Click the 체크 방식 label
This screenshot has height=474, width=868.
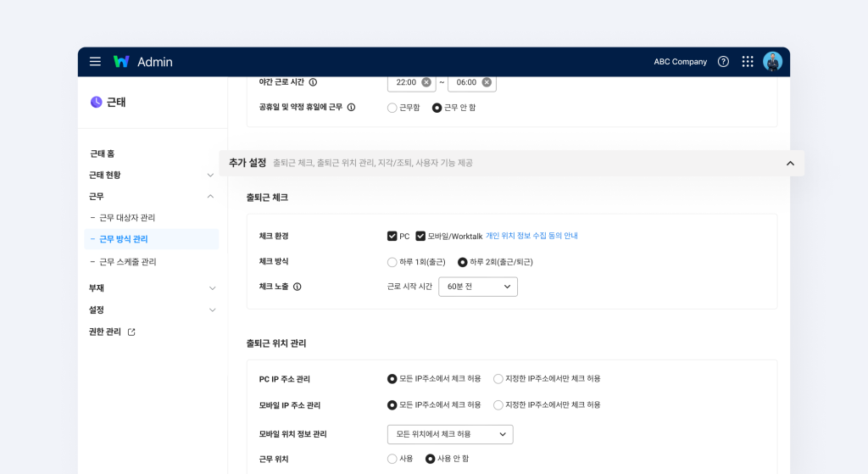(x=274, y=261)
